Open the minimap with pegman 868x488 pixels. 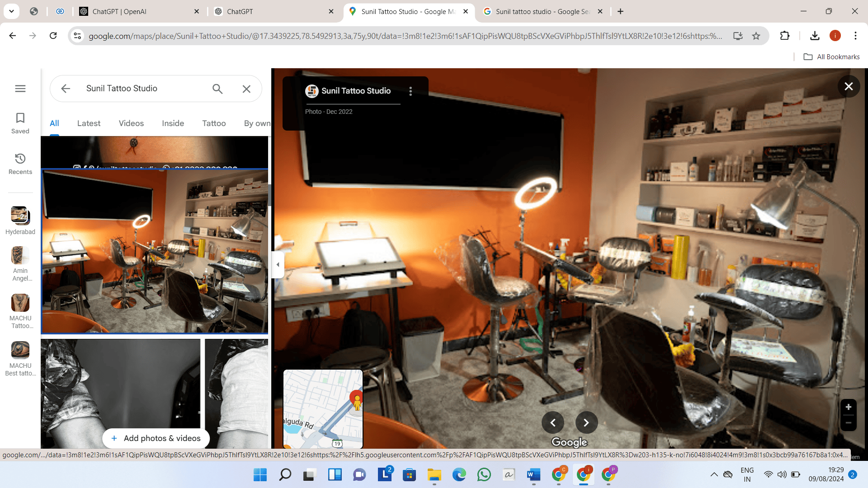point(323,408)
